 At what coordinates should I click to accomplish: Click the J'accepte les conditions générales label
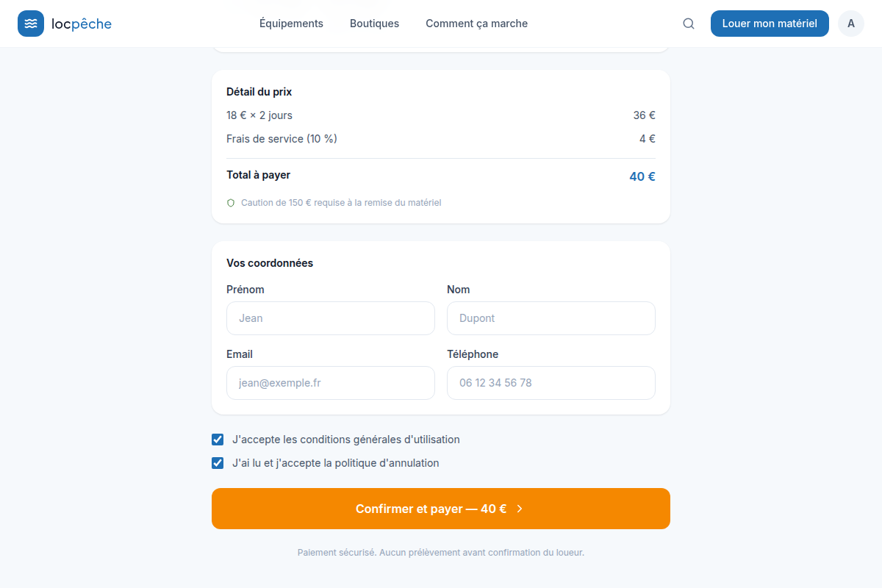[x=346, y=440]
